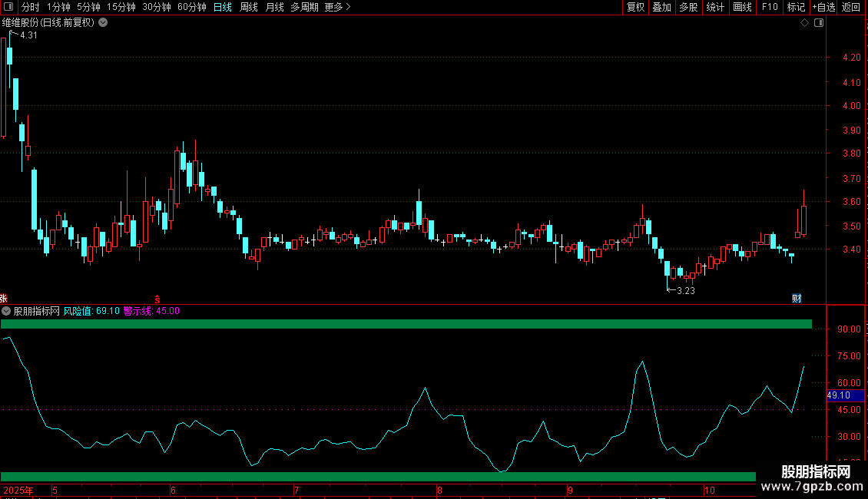The height and width of the screenshot is (499, 868).
Task: Click the 张 badge at chart bottom-left
Action: (4, 298)
